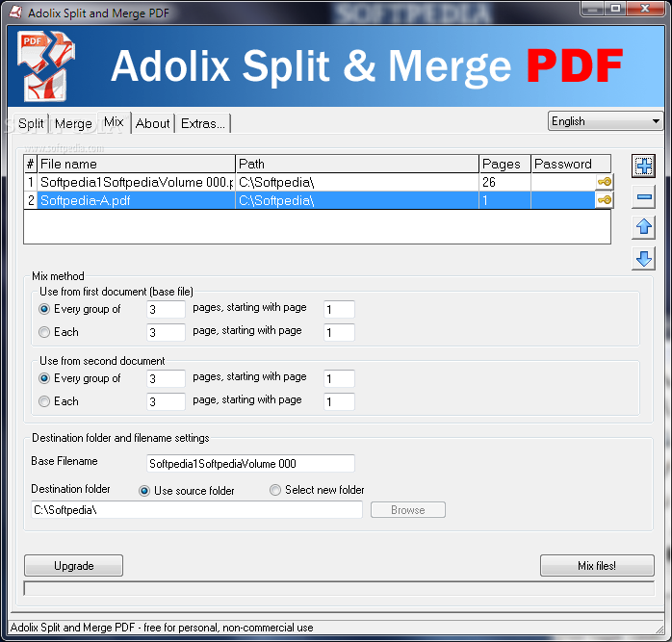Click the Mix files! button
The width and height of the screenshot is (672, 642).
click(x=597, y=566)
